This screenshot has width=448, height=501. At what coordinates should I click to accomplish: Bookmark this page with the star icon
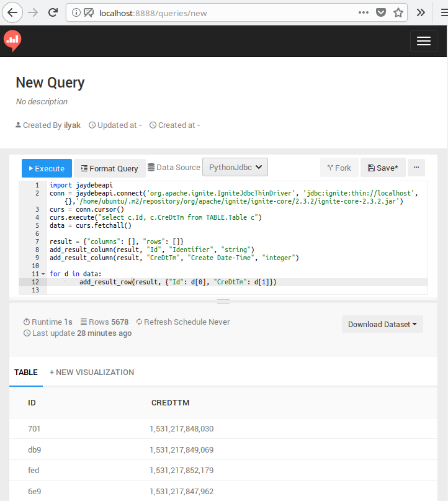point(398,13)
